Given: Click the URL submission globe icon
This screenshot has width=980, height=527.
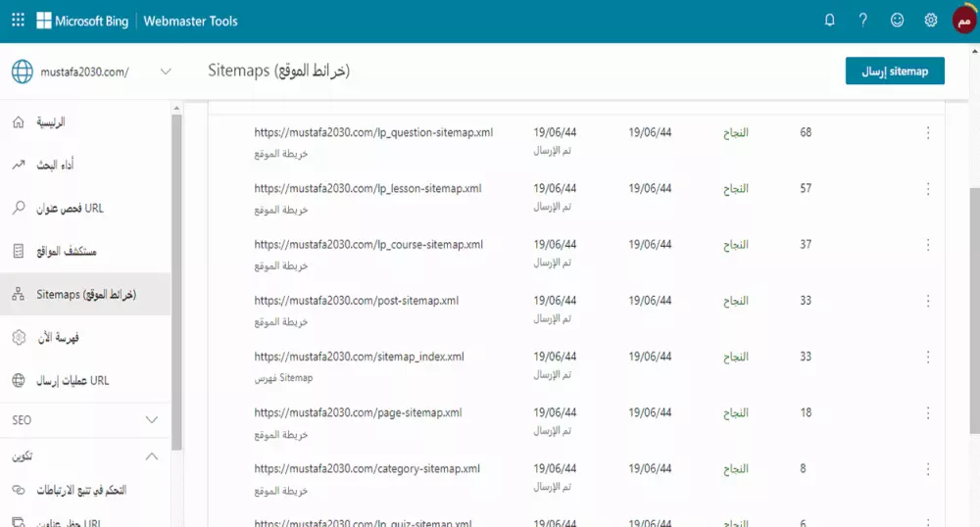Looking at the screenshot, I should [19, 380].
